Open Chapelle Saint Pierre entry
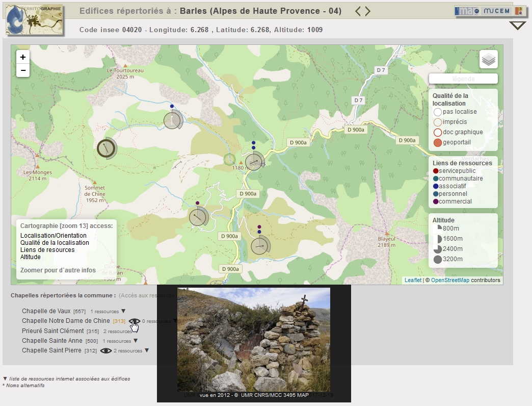Viewport: 532px width, 406px height. [51, 350]
